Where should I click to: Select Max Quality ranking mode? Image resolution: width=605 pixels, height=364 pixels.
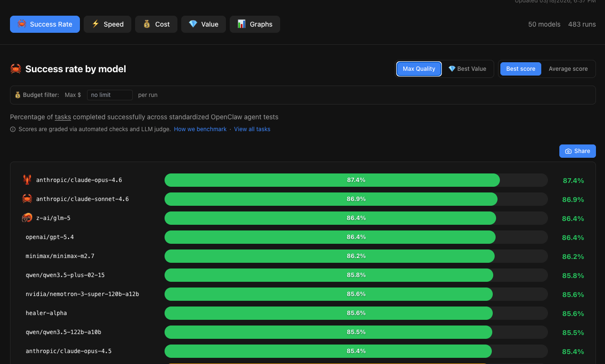[x=419, y=69]
